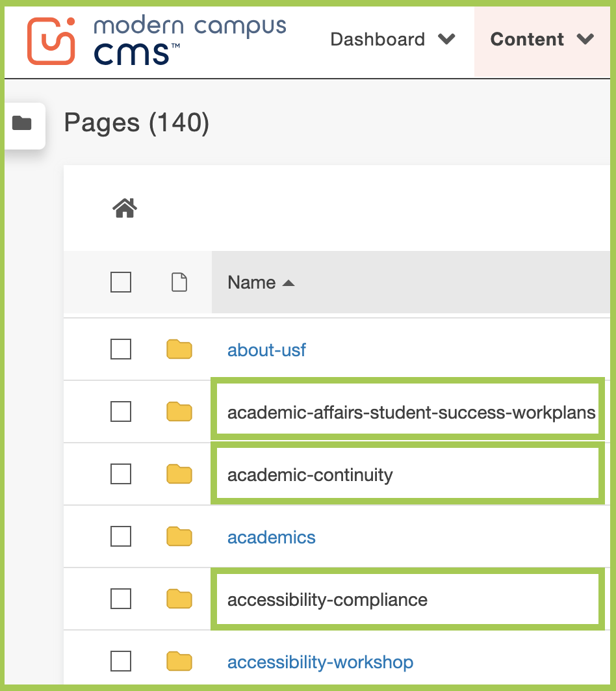The width and height of the screenshot is (616, 691).
Task: Check the about-usf row checkbox
Action: (x=121, y=349)
